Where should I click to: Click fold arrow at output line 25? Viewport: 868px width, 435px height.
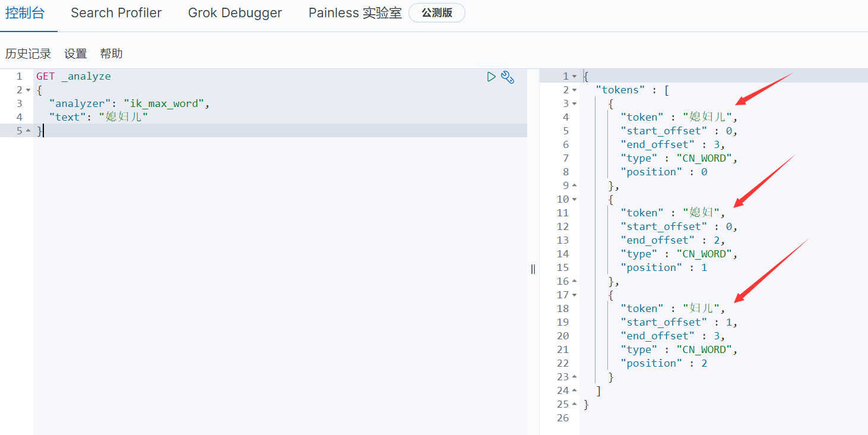(x=574, y=404)
